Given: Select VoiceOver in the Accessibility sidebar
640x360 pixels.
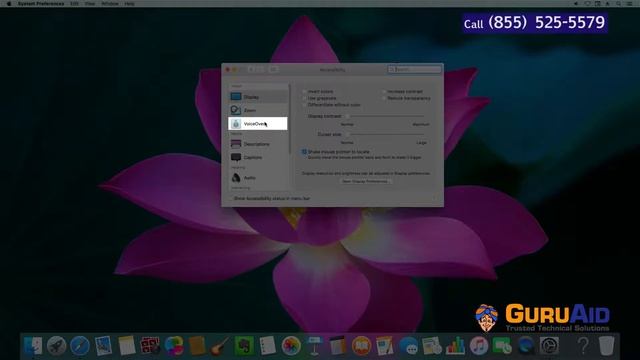Looking at the screenshot, I should point(258,124).
